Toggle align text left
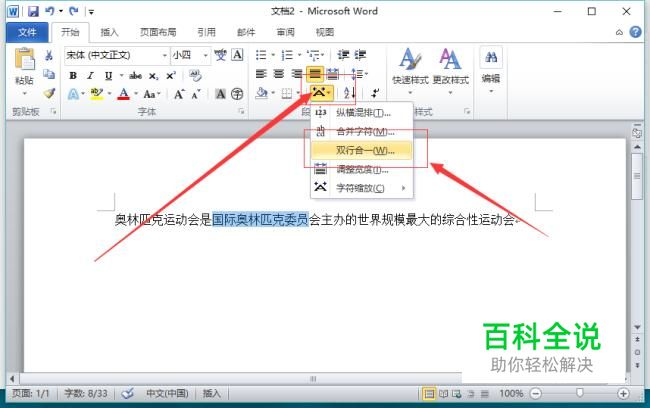The width and height of the screenshot is (650, 408). point(261,74)
